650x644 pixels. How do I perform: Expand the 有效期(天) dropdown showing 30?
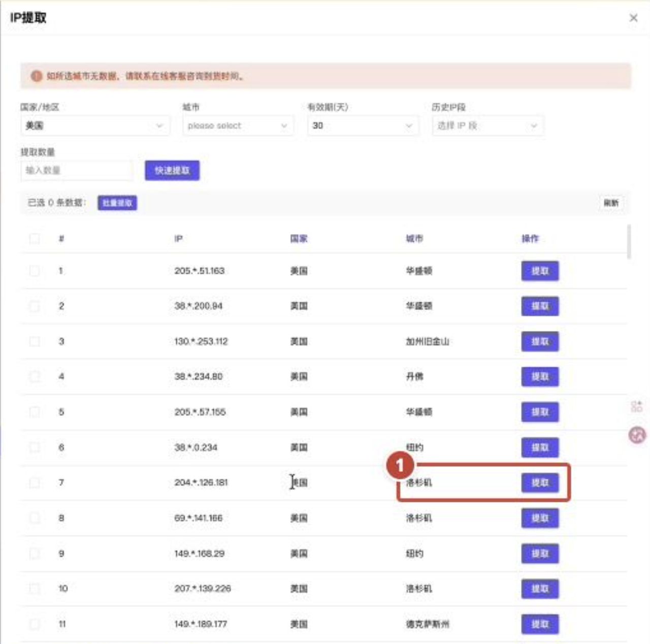(363, 125)
